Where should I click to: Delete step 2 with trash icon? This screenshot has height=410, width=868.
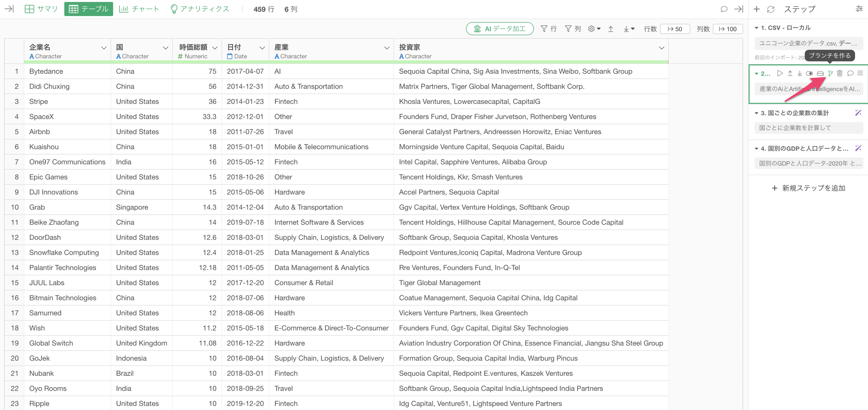[x=840, y=73]
